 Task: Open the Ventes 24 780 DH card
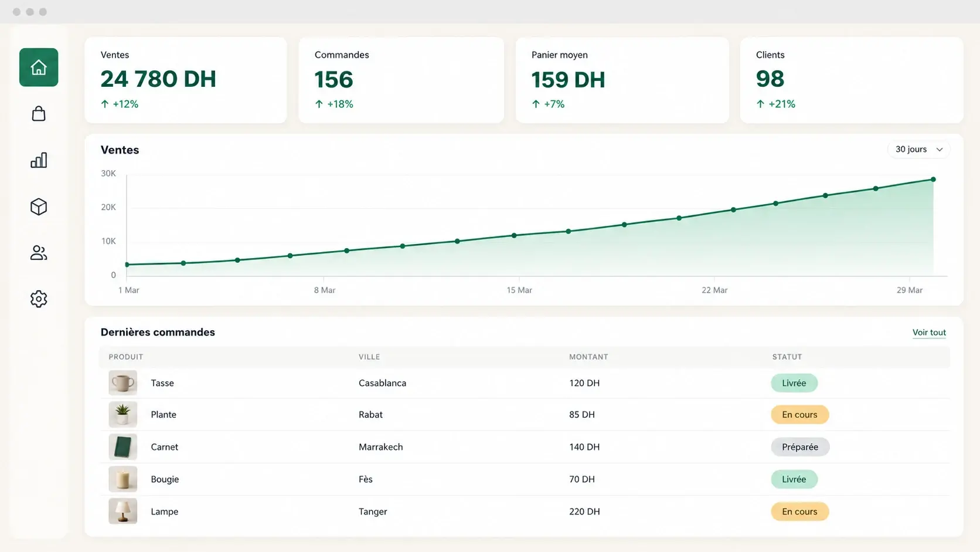point(186,80)
